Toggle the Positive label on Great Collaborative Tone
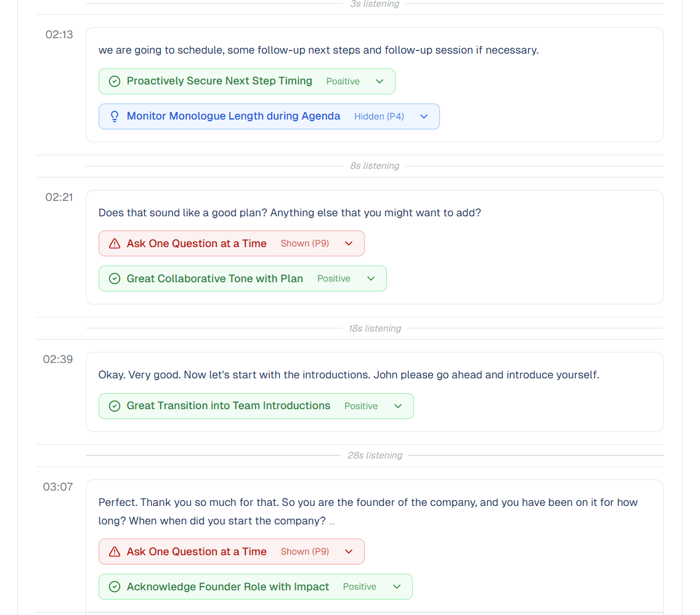700x615 pixels. pyautogui.click(x=333, y=279)
